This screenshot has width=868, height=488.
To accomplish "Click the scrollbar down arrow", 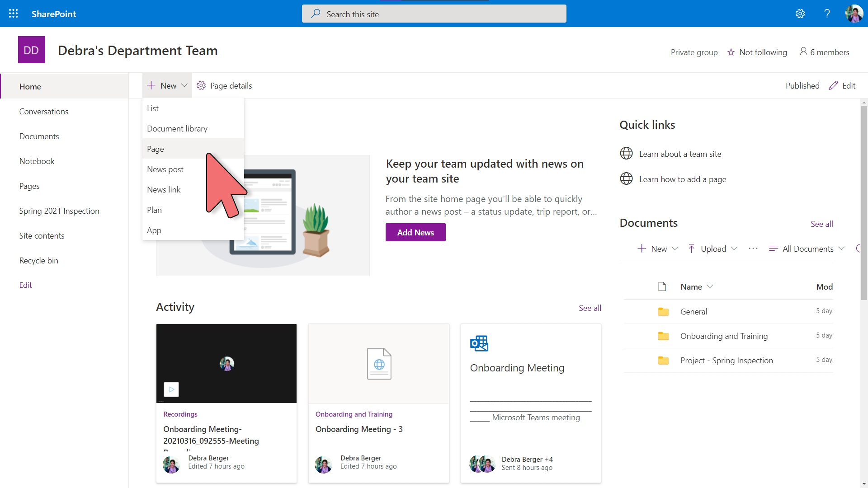I will coord(864,484).
